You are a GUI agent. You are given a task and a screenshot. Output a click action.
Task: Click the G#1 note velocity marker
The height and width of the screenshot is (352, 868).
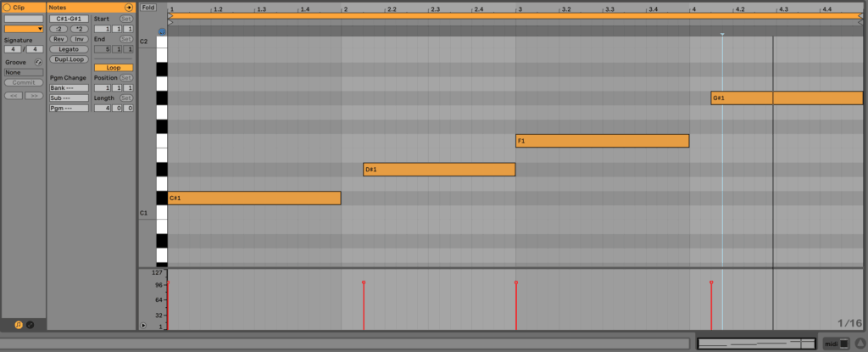click(x=711, y=282)
